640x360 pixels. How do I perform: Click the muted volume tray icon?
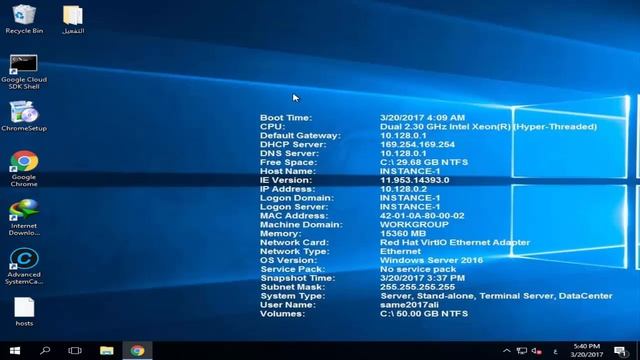click(537, 351)
